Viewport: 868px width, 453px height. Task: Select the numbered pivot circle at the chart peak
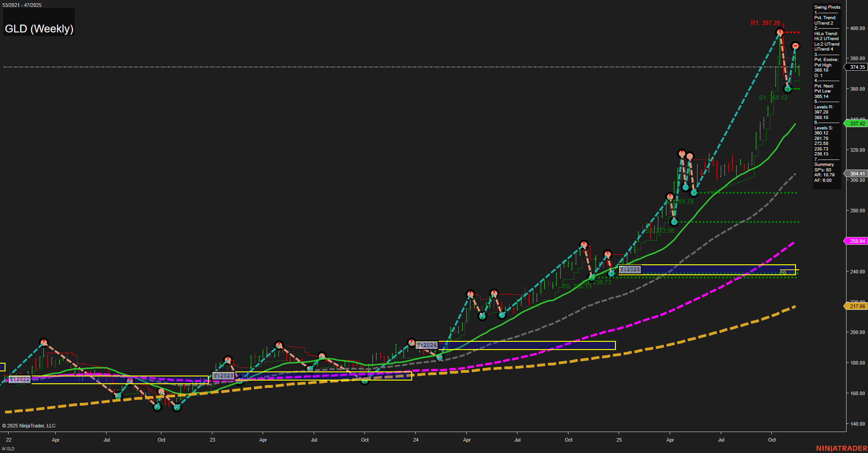click(780, 32)
